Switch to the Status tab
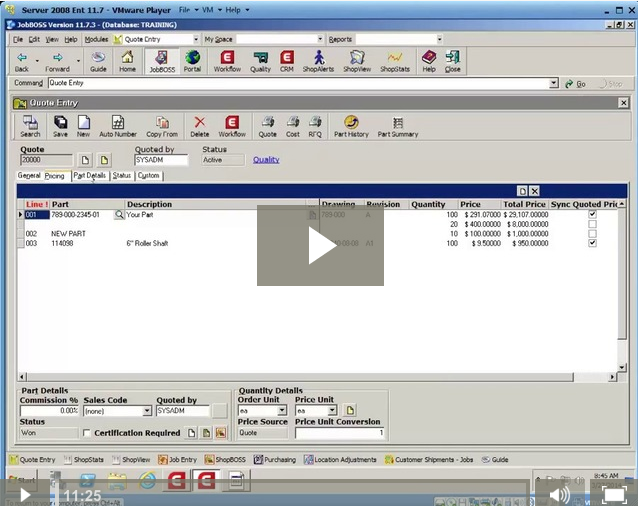This screenshot has height=506, width=638. [122, 175]
